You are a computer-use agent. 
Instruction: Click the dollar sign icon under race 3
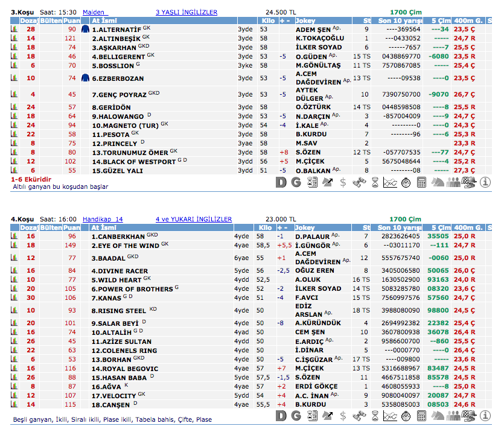tap(343, 182)
